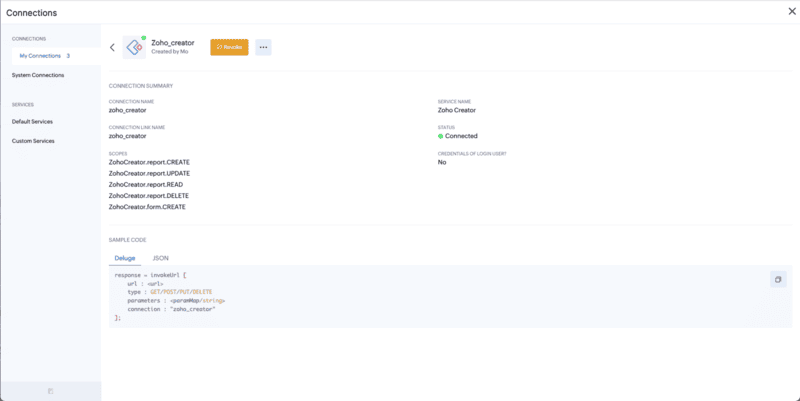Switch to the JSON sample code tab
The image size is (800, 401).
[x=160, y=258]
